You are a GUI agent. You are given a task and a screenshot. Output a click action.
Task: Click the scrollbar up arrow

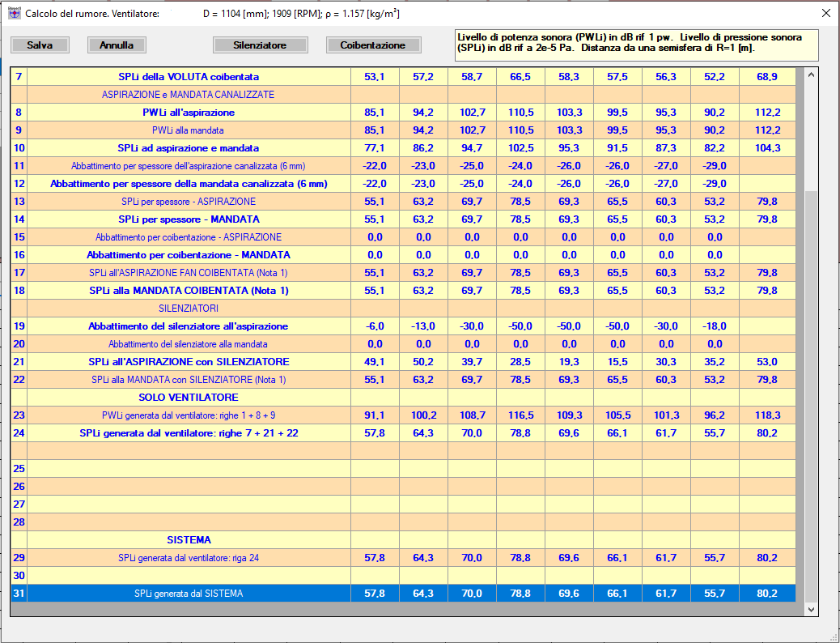click(810, 74)
